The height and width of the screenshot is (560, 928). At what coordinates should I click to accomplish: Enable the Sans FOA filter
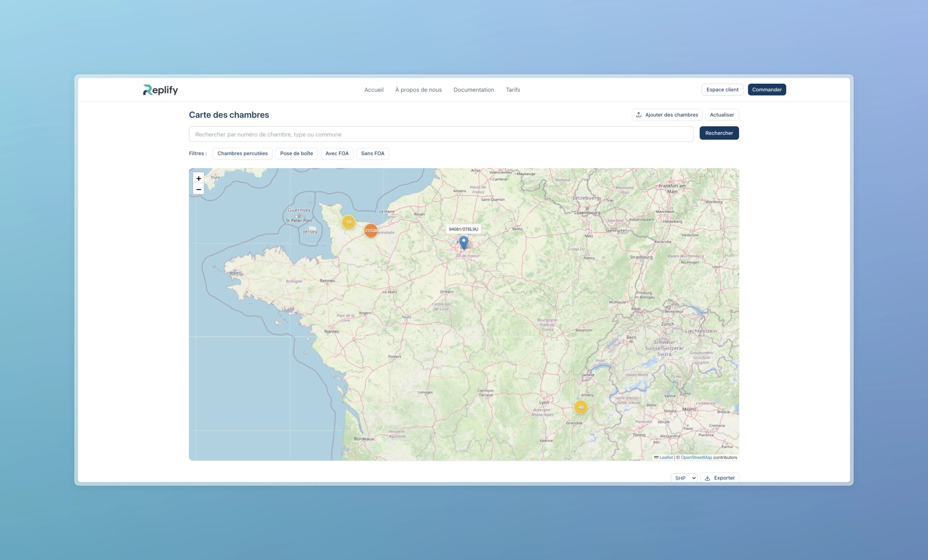373,154
